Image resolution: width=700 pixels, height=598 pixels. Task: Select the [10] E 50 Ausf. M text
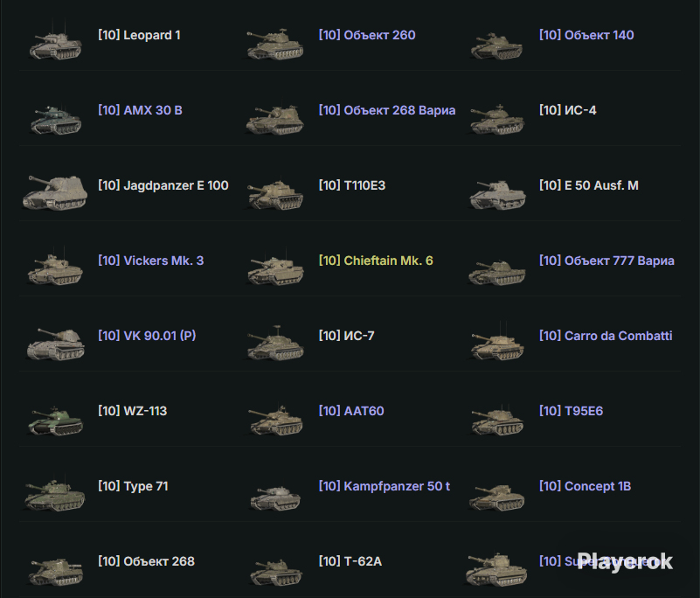588,185
